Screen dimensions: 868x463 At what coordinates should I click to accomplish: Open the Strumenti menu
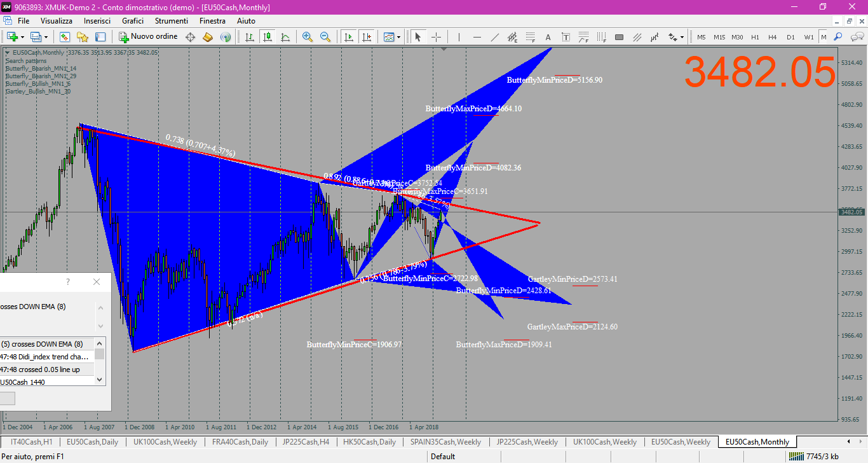171,21
